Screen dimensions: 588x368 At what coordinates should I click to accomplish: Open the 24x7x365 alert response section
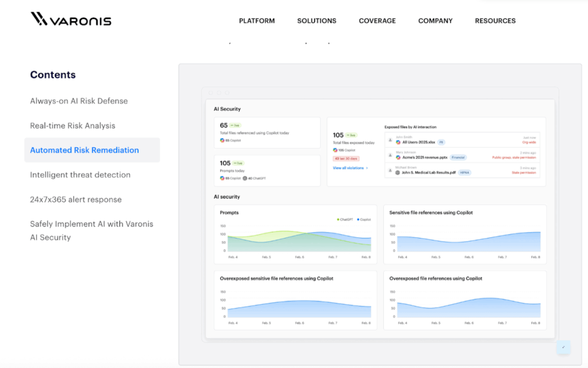(76, 199)
